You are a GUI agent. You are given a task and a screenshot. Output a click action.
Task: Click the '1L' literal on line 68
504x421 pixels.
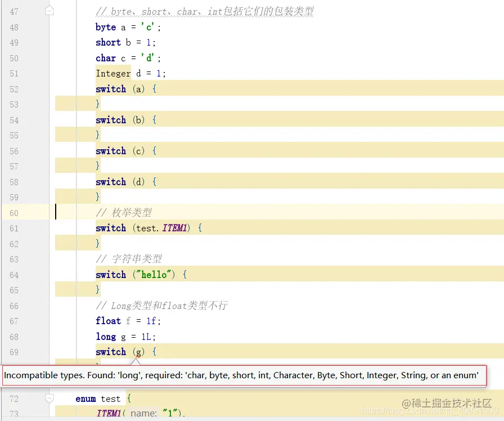click(146, 337)
